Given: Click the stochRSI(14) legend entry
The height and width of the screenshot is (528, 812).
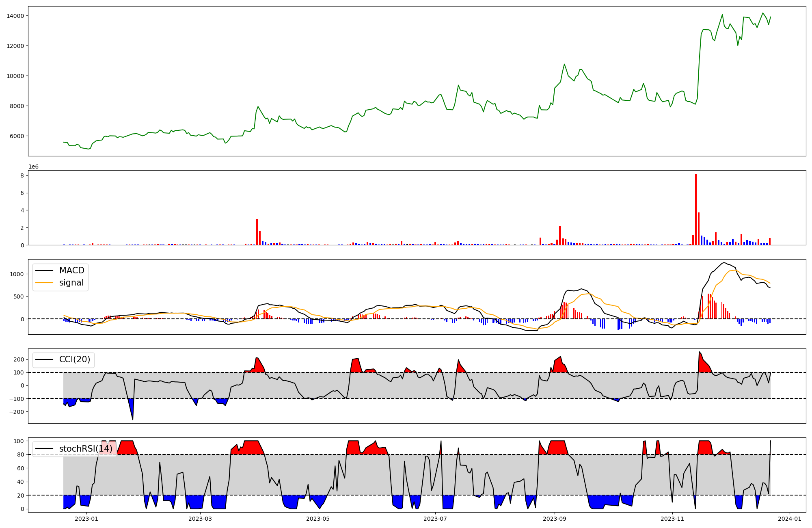Looking at the screenshot, I should point(85,448).
